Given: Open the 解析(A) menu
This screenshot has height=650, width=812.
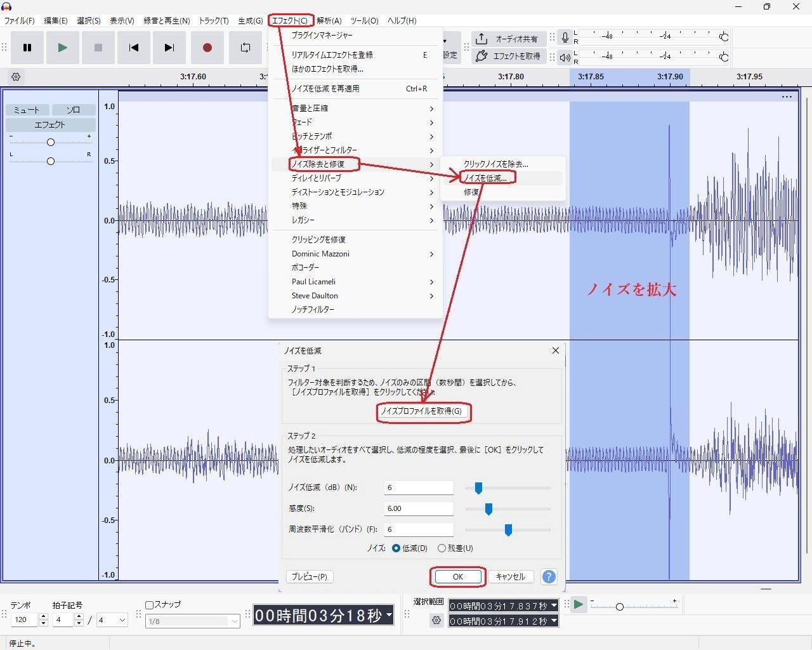Looking at the screenshot, I should 329,20.
